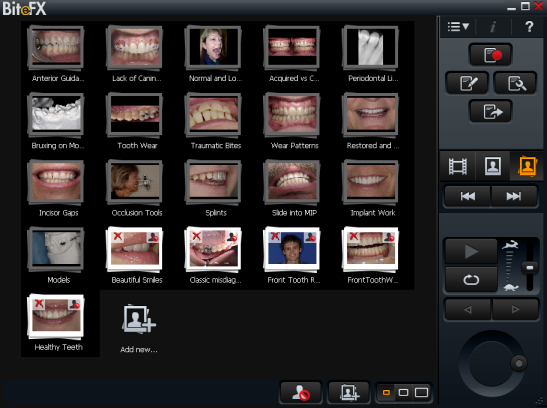Click the turtle slow speed icon

pyautogui.click(x=511, y=287)
